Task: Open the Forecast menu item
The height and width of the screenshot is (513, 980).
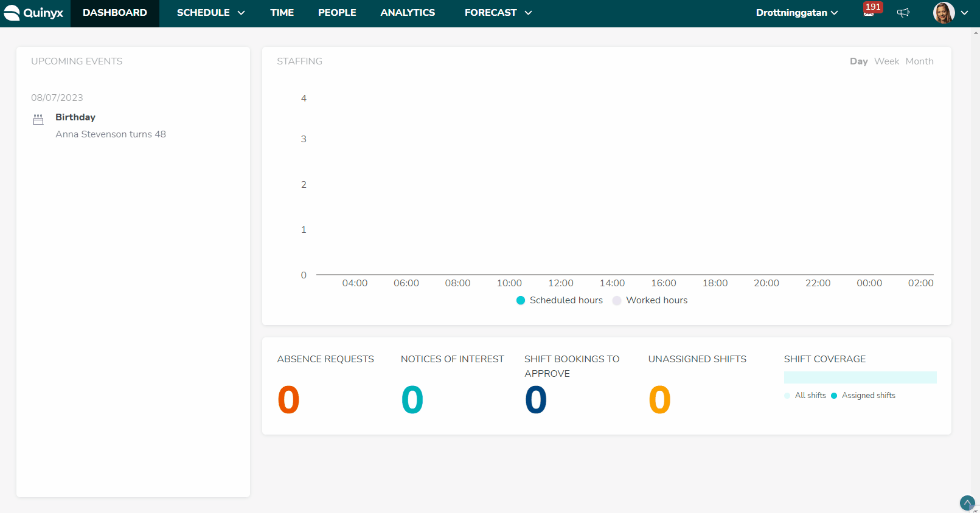Action: (x=490, y=13)
